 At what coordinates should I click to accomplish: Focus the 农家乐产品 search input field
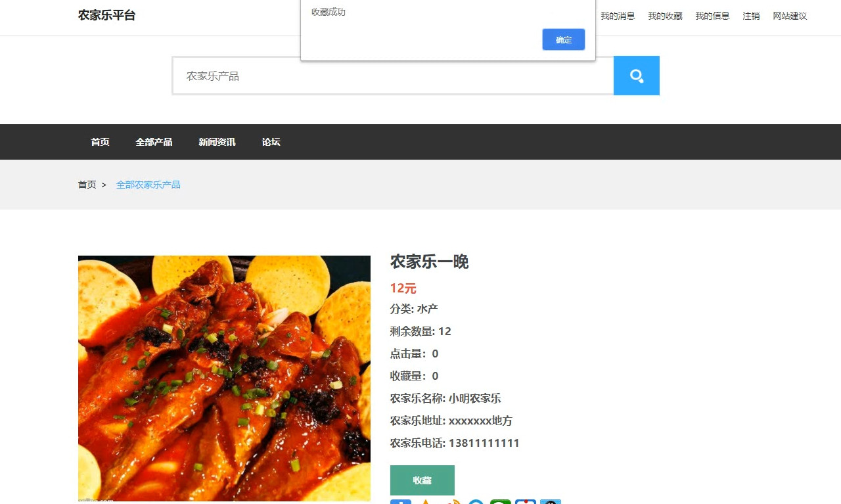click(x=393, y=76)
